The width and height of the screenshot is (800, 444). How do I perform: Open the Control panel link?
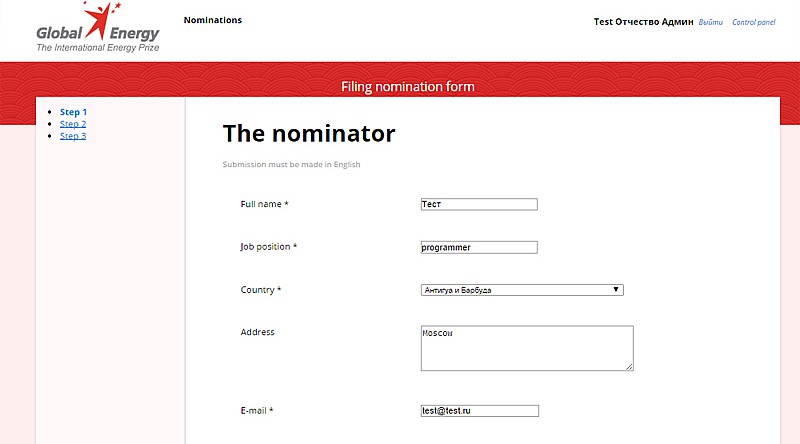[753, 22]
